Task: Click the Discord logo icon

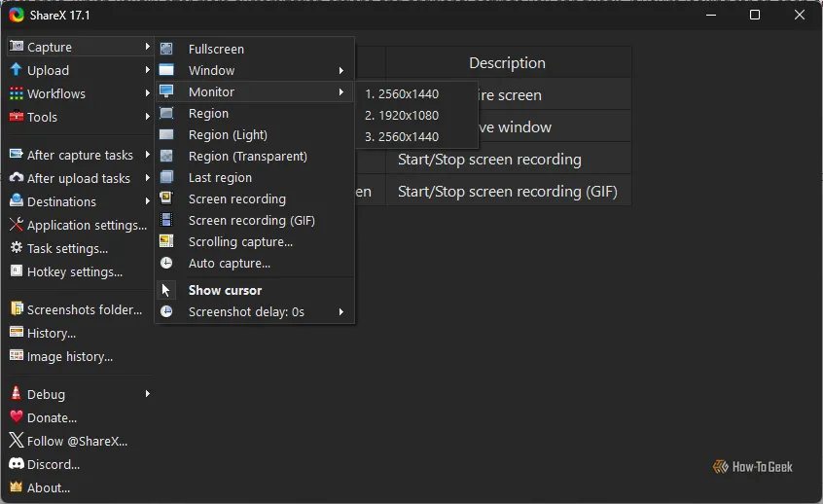Action: [x=16, y=464]
